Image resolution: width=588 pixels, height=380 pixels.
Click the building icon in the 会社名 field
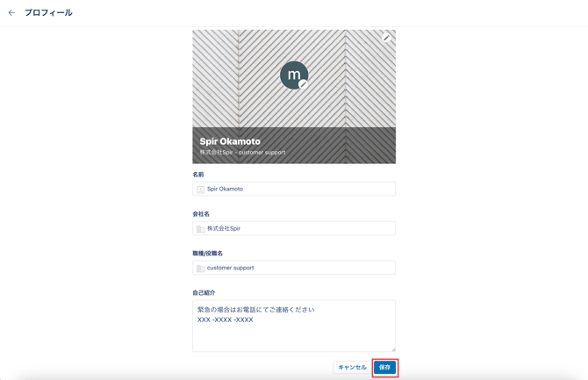[x=201, y=229]
